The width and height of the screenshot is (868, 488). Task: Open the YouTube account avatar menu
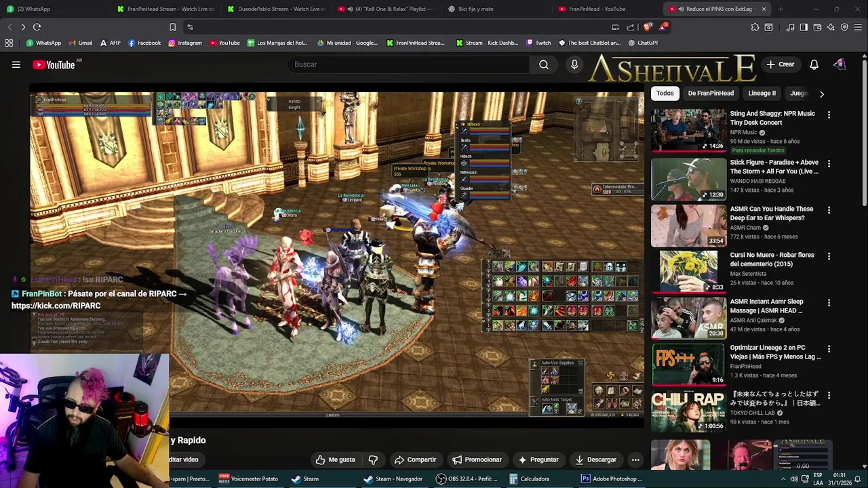[840, 64]
